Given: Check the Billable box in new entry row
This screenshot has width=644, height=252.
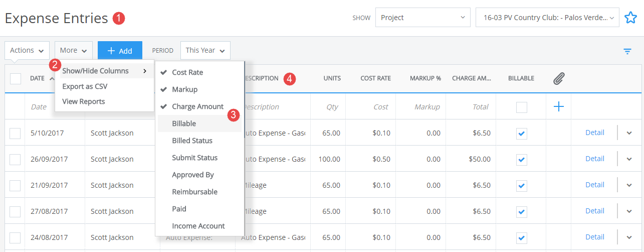Looking at the screenshot, I should pyautogui.click(x=522, y=107).
